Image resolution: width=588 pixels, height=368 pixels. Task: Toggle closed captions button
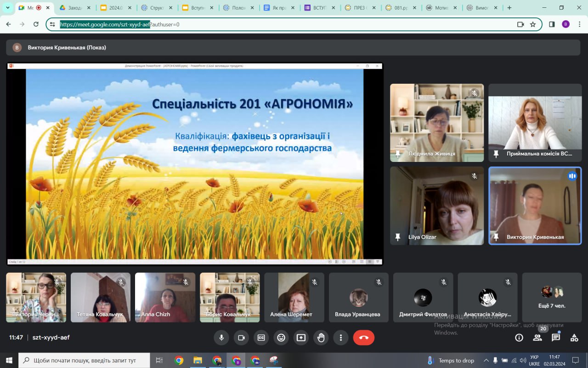(x=261, y=338)
